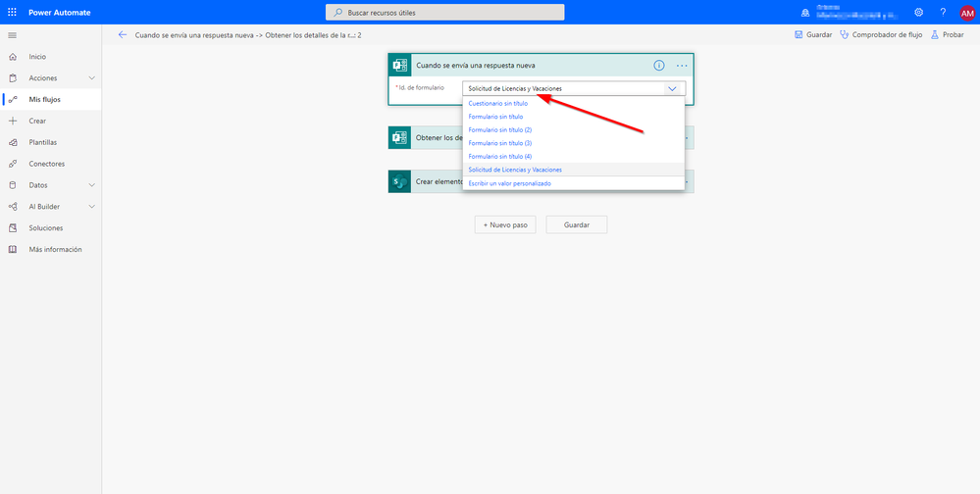Collapse the left navigation hamburger menu
This screenshot has width=980, height=494.
pyautogui.click(x=12, y=35)
